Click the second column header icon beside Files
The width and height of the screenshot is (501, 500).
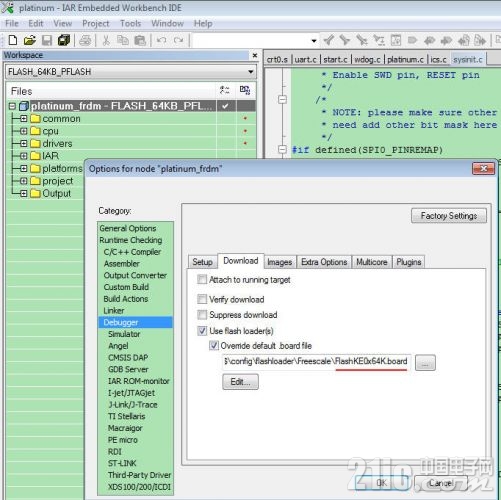(x=245, y=90)
